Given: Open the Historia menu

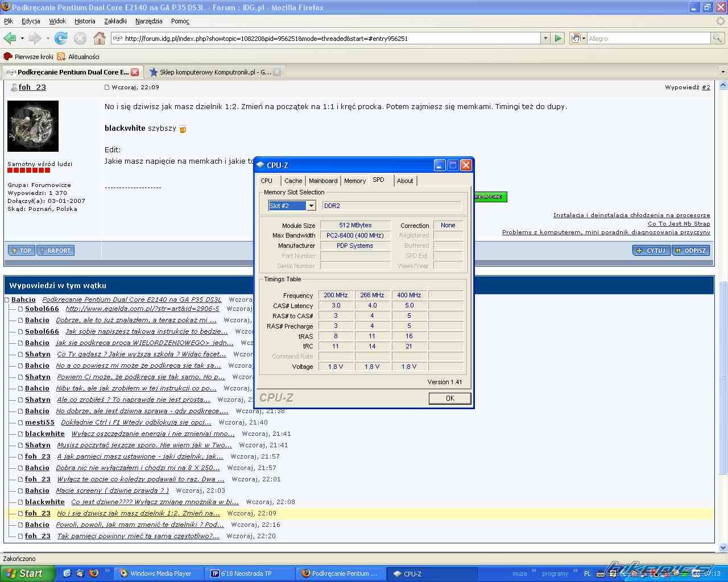Looking at the screenshot, I should [85, 21].
